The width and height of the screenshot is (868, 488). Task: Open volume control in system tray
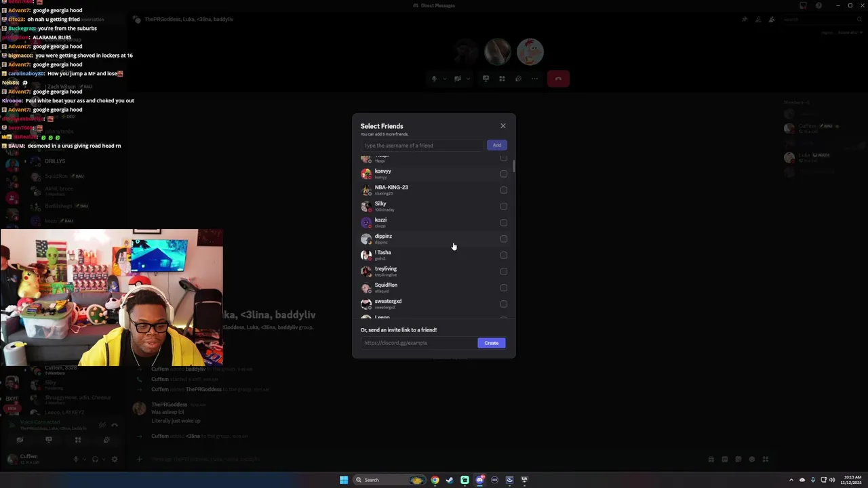point(832,480)
